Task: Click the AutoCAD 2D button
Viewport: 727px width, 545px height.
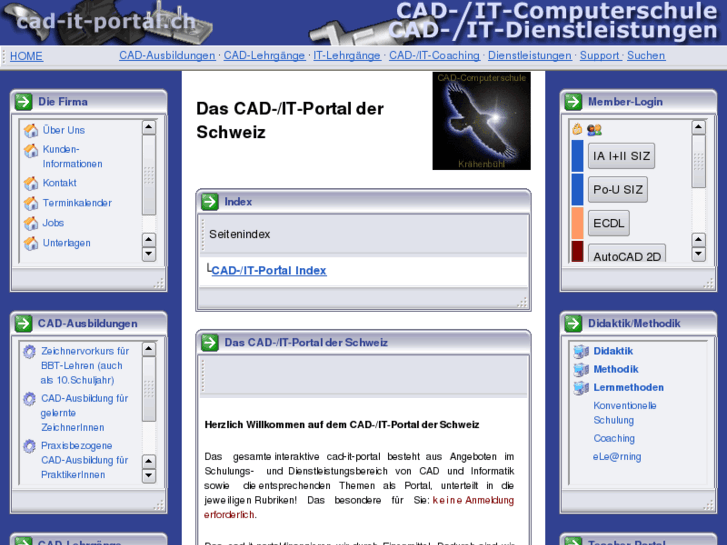Action: 627,253
